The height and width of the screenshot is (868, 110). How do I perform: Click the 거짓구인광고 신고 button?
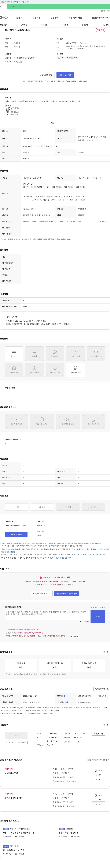click(102, 689)
